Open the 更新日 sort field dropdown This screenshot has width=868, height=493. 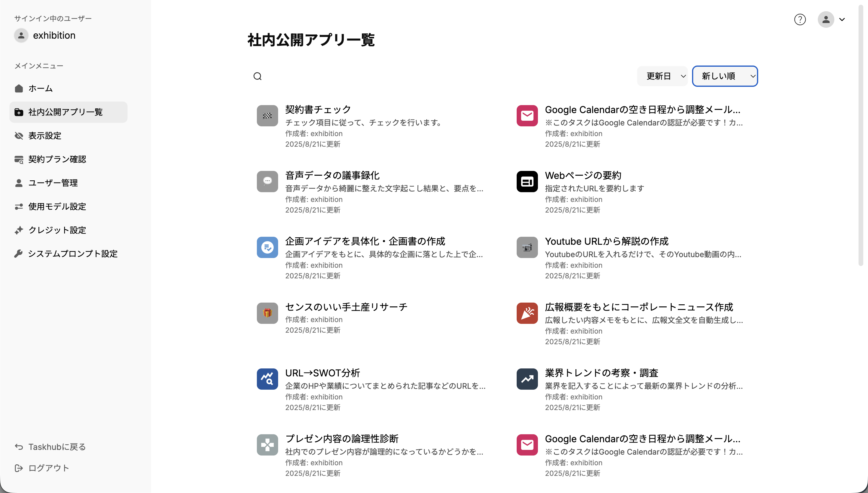point(662,76)
